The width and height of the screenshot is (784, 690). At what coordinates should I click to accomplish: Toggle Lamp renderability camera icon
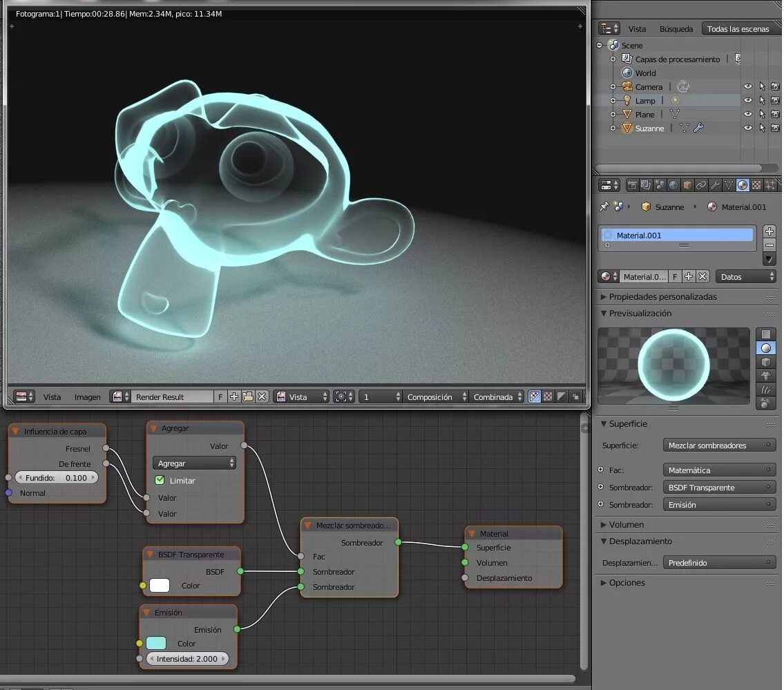click(775, 100)
